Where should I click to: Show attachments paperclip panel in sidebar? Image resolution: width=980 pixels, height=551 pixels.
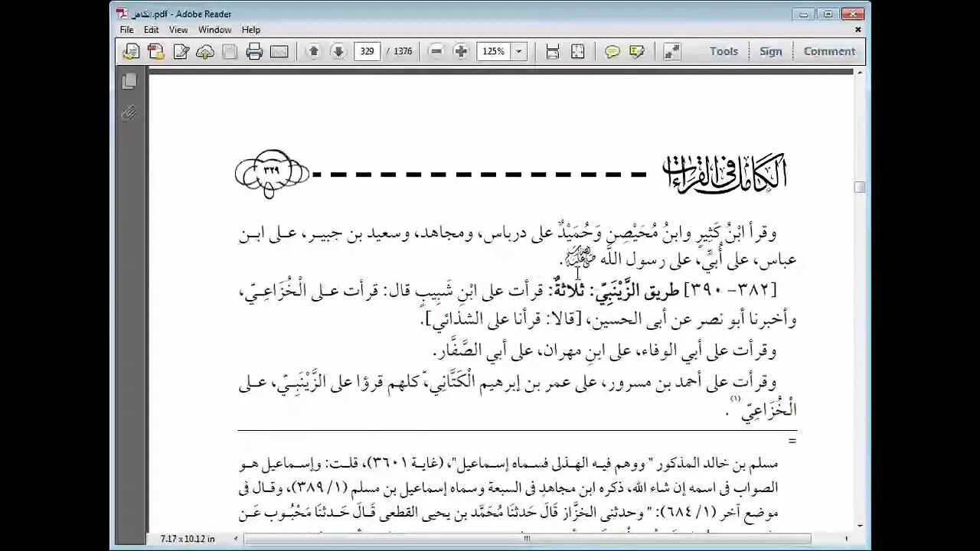pos(129,113)
